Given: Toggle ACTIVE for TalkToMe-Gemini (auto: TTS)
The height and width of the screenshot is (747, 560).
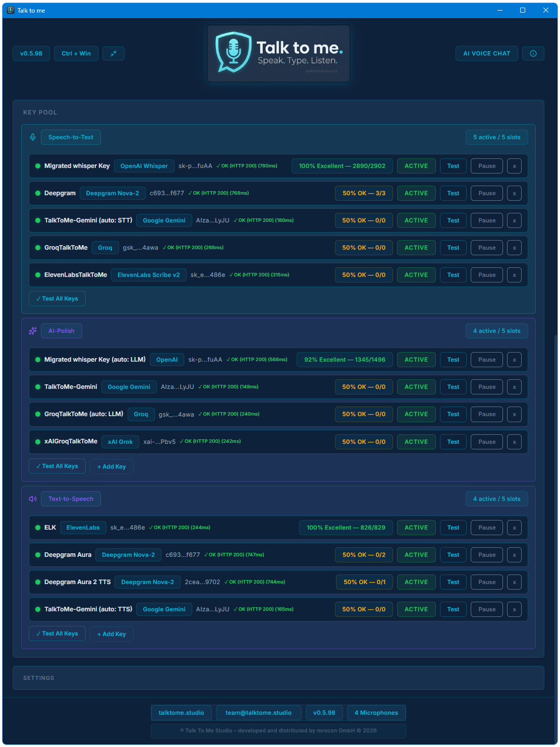Looking at the screenshot, I should pyautogui.click(x=416, y=609).
